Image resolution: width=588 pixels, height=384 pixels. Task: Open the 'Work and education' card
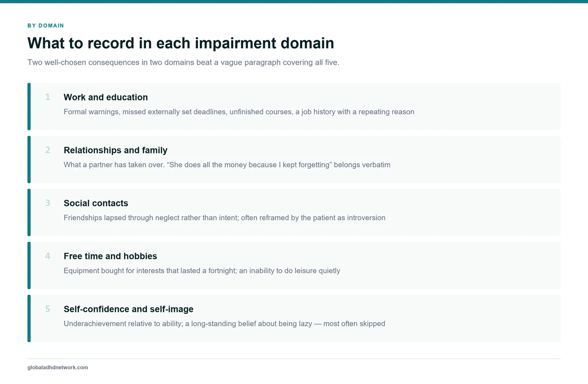click(294, 106)
